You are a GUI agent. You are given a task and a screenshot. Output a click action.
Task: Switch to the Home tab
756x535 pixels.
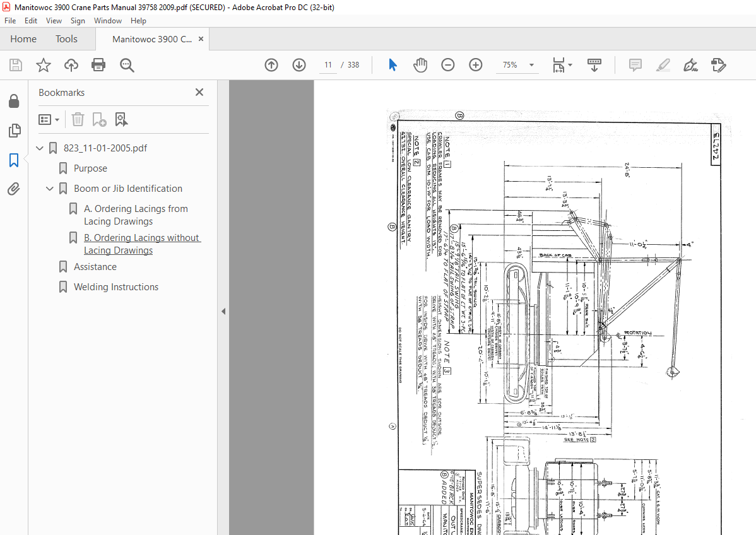pyautogui.click(x=23, y=39)
